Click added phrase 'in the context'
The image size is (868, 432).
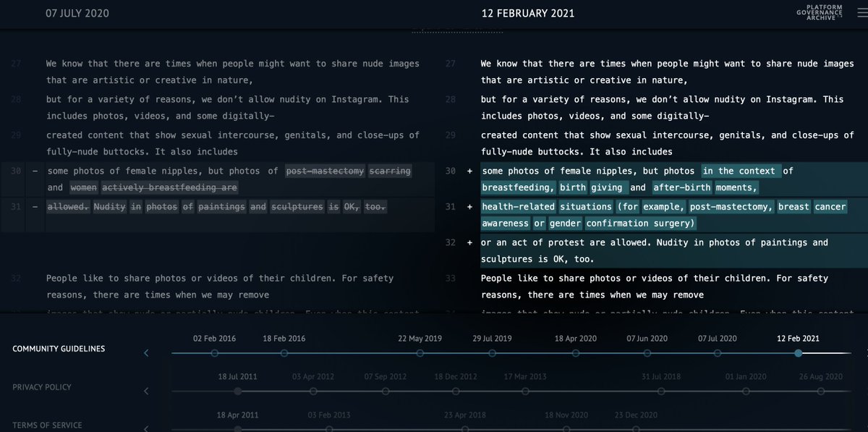(741, 171)
